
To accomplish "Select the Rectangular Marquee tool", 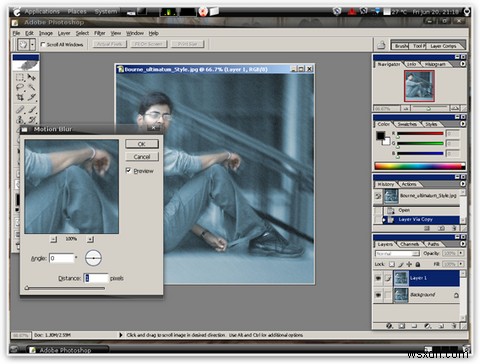I will pos(20,77).
